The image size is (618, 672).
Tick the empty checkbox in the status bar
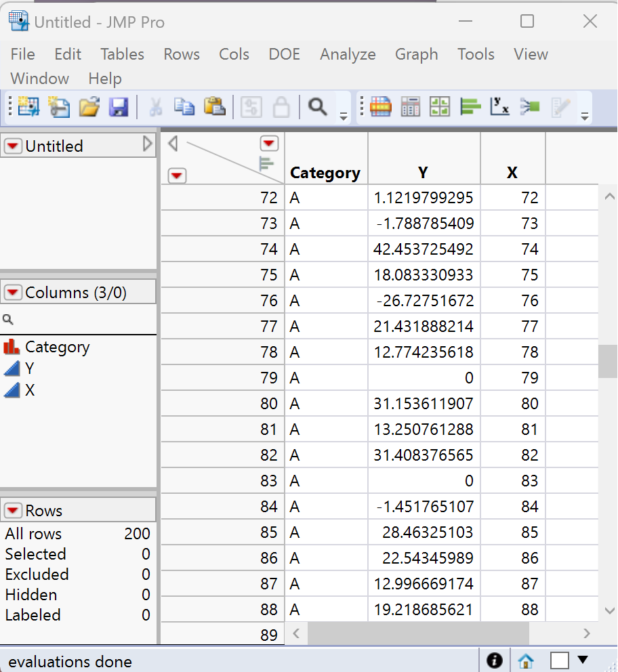(x=559, y=660)
